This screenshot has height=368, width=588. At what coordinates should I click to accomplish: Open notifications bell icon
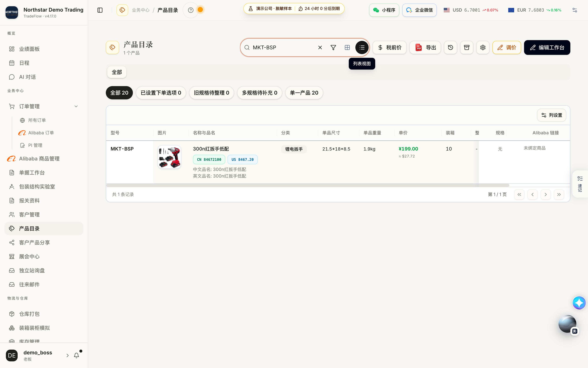tap(77, 356)
